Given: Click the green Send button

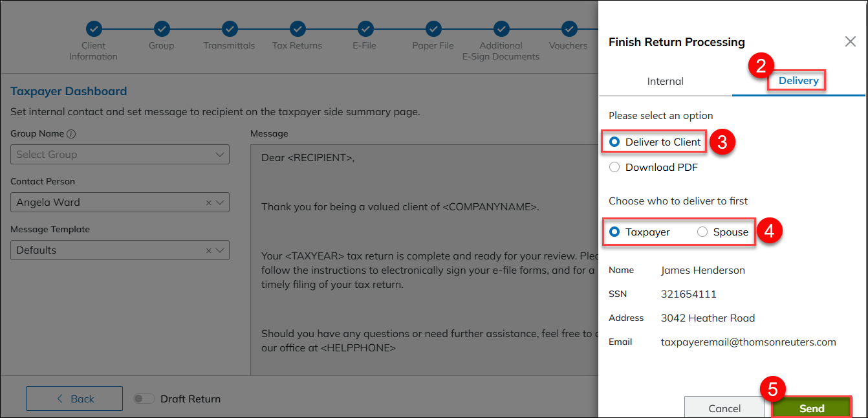Looking at the screenshot, I should pyautogui.click(x=811, y=408).
